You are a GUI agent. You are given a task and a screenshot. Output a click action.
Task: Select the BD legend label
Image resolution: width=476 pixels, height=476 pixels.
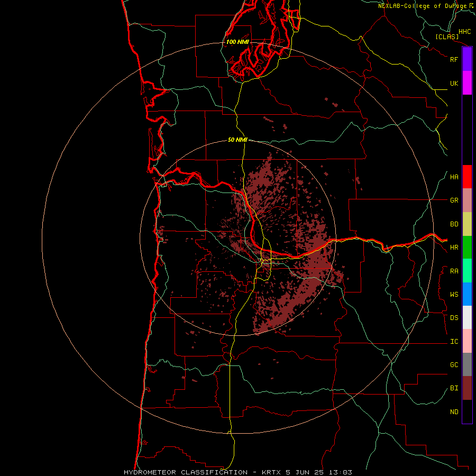pyautogui.click(x=454, y=224)
